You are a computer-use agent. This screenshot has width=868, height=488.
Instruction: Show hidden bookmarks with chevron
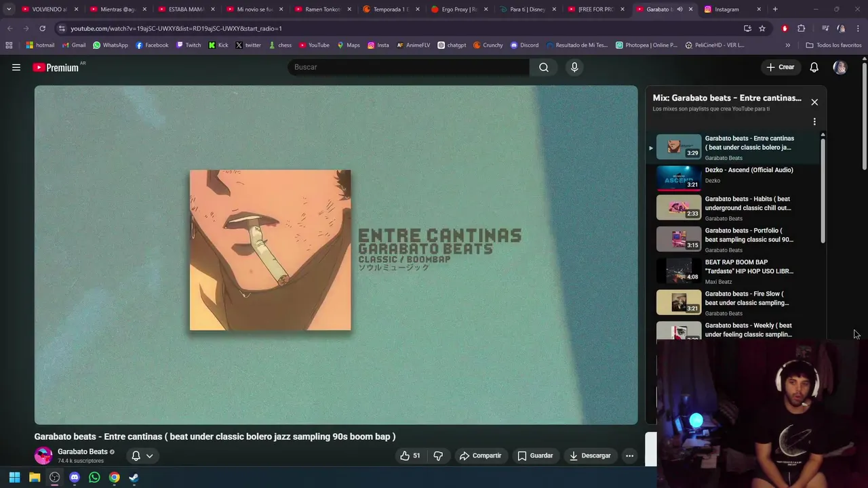click(x=787, y=45)
